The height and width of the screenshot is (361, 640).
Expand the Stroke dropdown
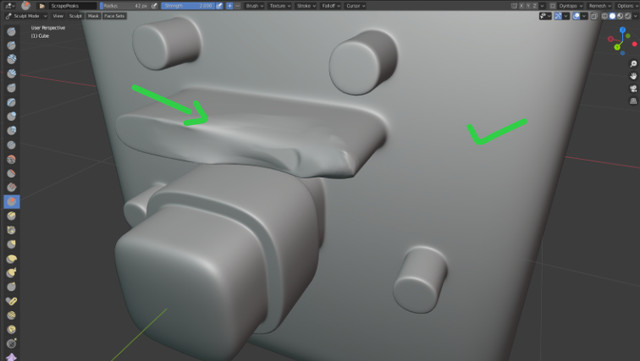tap(306, 6)
